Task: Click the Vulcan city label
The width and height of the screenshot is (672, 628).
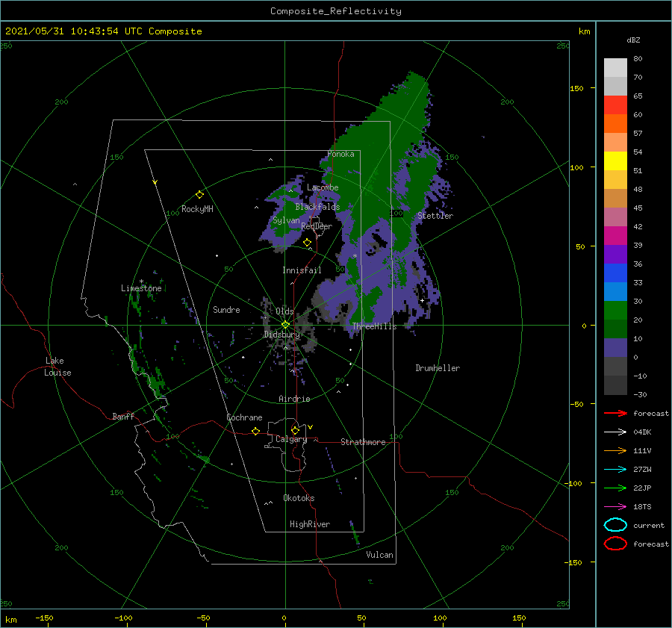Action: pos(379,555)
